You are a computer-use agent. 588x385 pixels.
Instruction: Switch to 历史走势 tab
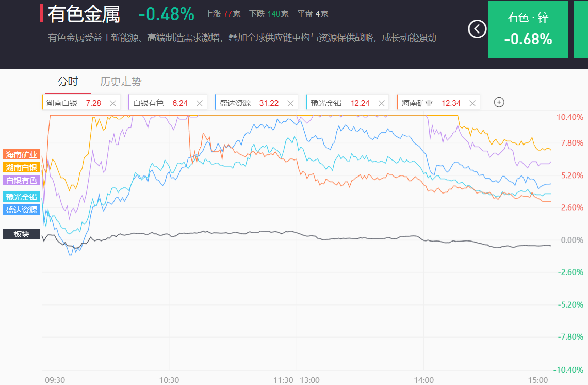[121, 82]
